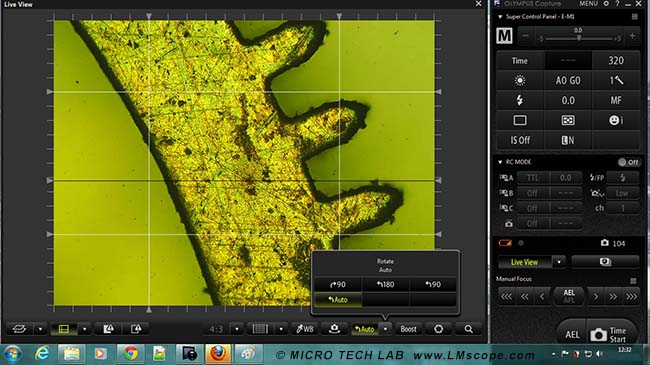Image resolution: width=650 pixels, height=365 pixels.
Task: Choose counterclockwise 90 in Rotate popup
Action: (x=433, y=285)
